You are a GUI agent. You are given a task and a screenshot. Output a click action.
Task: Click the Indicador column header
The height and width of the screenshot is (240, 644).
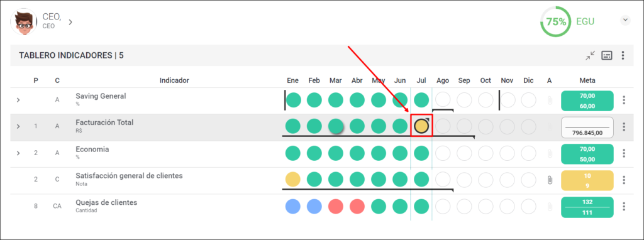click(174, 80)
